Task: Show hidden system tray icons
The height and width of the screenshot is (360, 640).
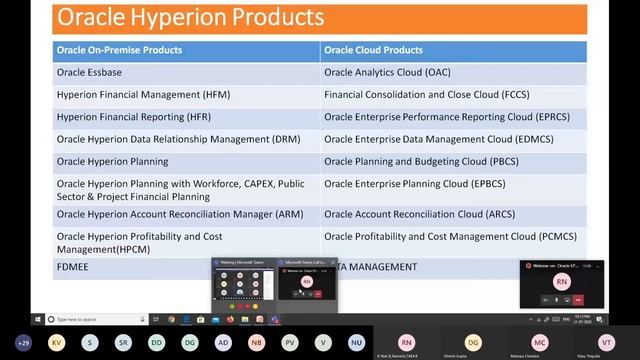Action: 531,320
